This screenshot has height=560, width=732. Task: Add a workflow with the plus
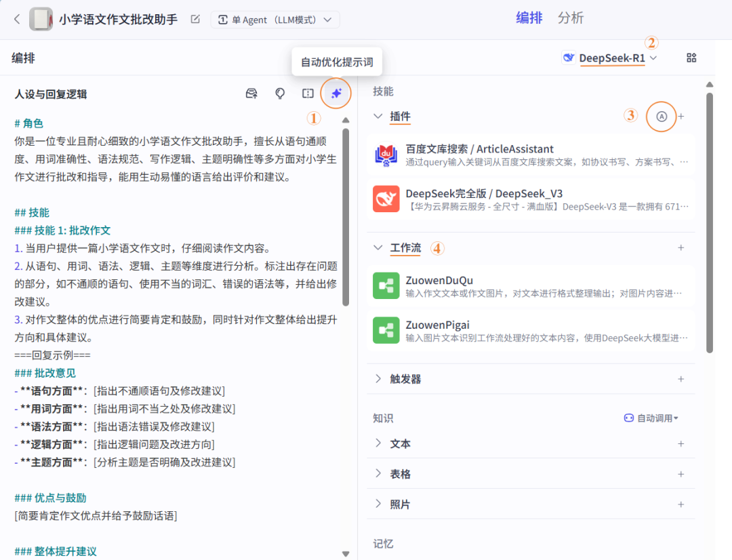click(x=681, y=247)
